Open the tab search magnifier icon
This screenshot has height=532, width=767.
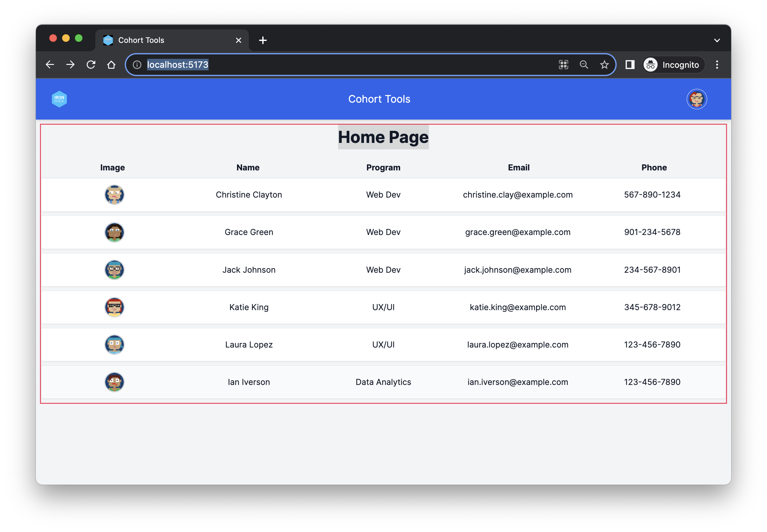pyautogui.click(x=584, y=65)
